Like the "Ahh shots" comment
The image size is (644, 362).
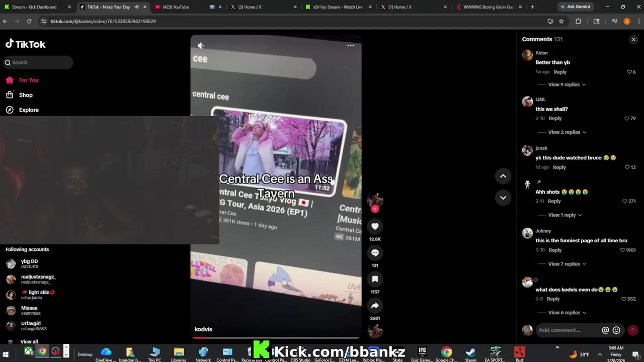[x=625, y=201]
